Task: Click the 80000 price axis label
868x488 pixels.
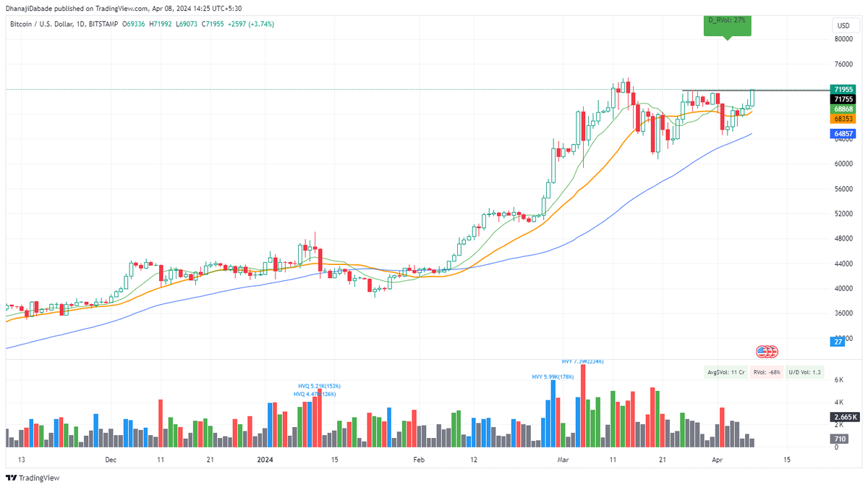Action: tap(843, 39)
